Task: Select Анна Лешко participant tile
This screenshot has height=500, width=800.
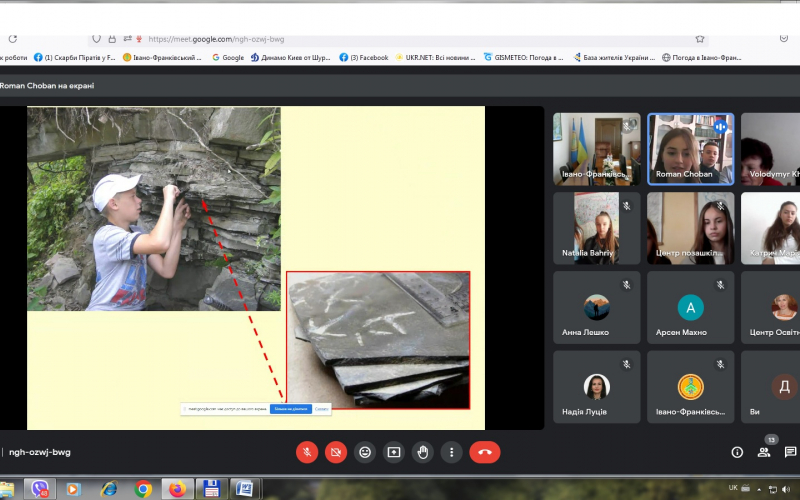Action: (x=596, y=307)
